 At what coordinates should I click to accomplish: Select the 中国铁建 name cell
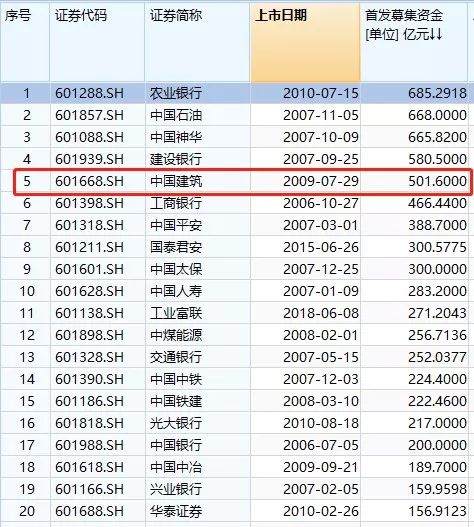pos(176,401)
